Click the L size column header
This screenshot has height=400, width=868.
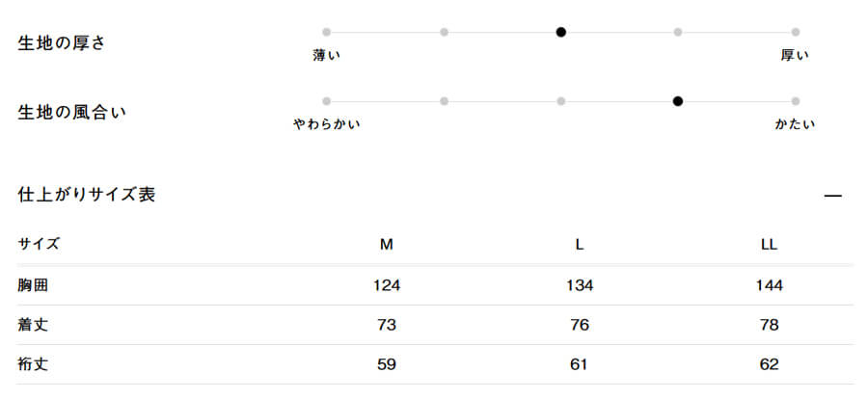coord(580,244)
